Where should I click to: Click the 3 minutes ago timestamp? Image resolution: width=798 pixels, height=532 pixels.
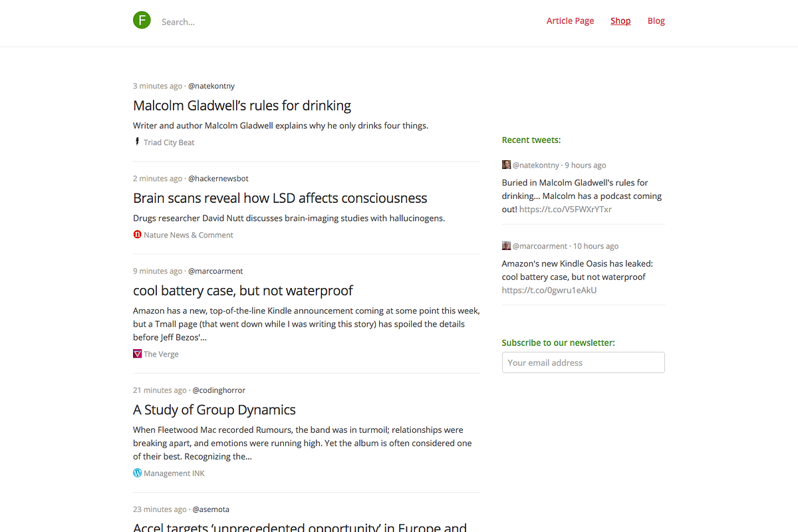tap(158, 86)
